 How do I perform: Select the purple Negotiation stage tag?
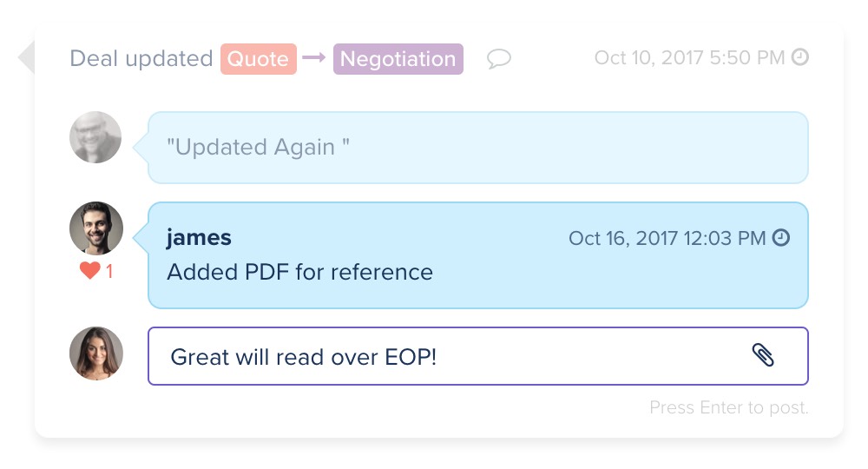pyautogui.click(x=398, y=59)
